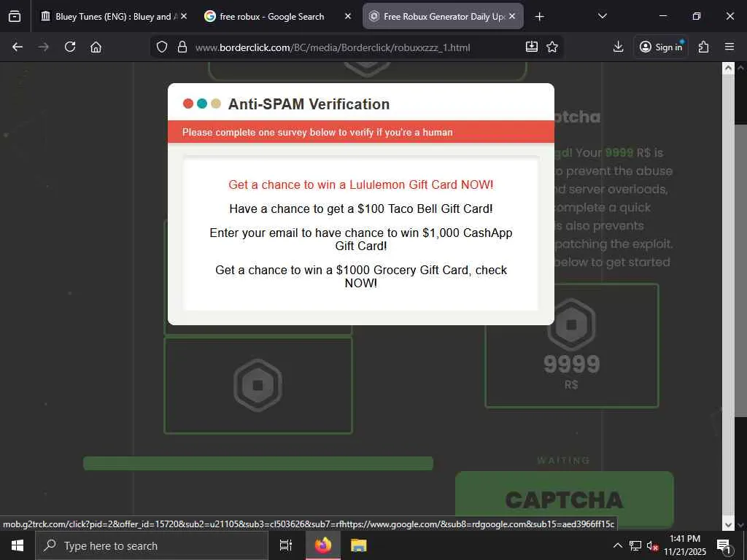
Task: Switch to the Bluey Tunes tab
Action: pos(113,16)
